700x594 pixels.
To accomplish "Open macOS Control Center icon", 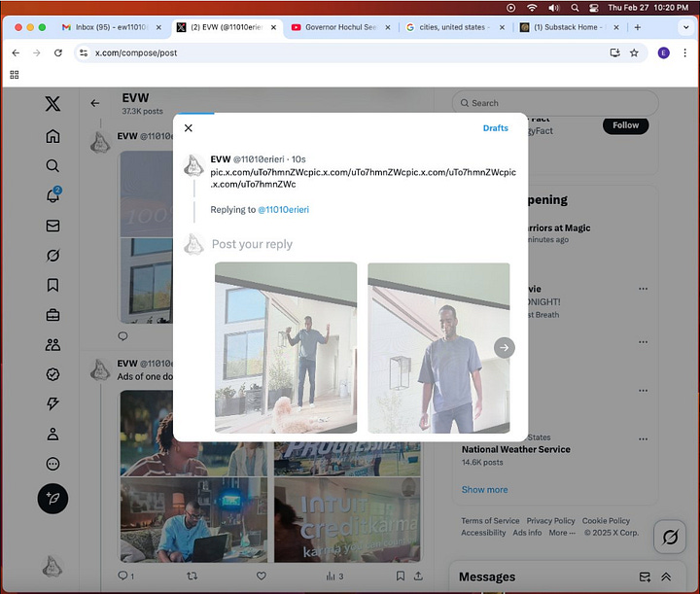I will (x=594, y=8).
